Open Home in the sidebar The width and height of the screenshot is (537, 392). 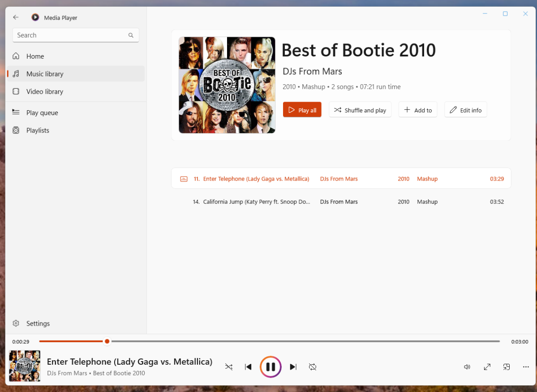(76, 56)
